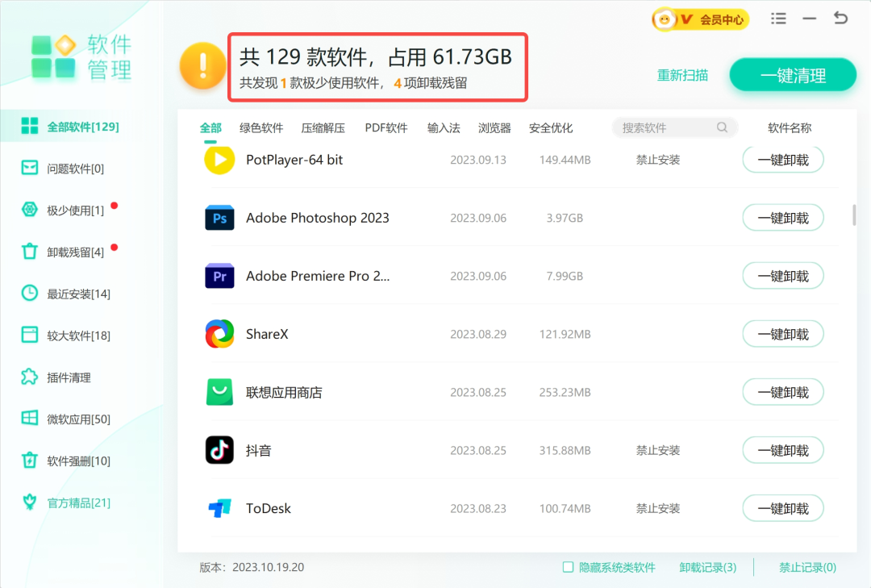
Task: Uninstall ShareX with 一键卸载
Action: (782, 334)
